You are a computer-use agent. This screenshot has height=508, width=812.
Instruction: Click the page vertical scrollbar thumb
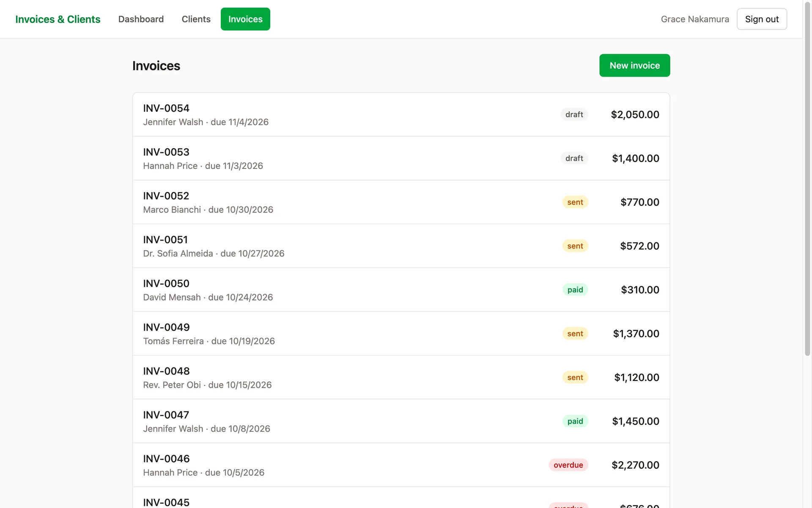807,179
